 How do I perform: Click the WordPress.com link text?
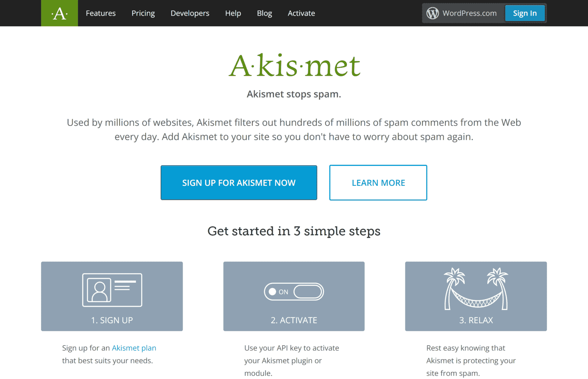(470, 13)
